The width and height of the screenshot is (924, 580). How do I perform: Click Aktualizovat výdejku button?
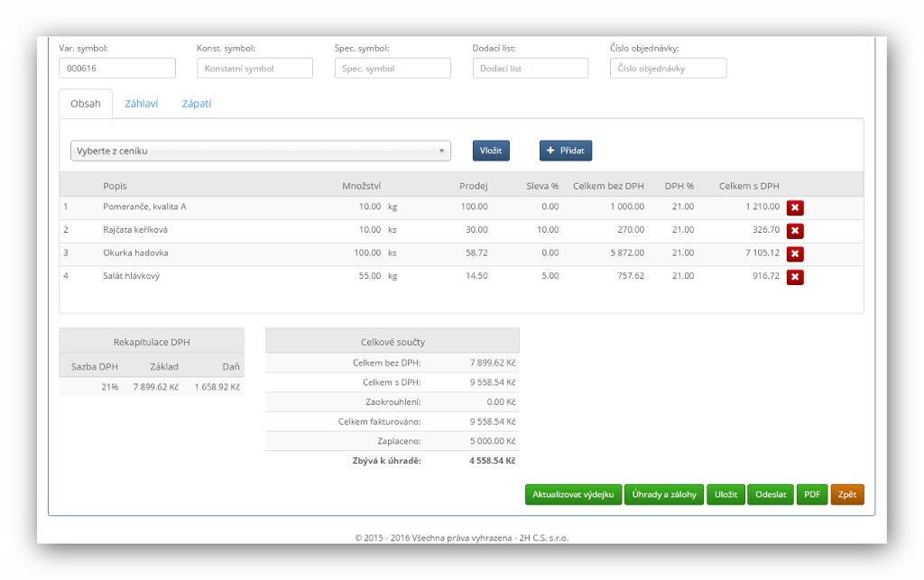[x=573, y=494]
